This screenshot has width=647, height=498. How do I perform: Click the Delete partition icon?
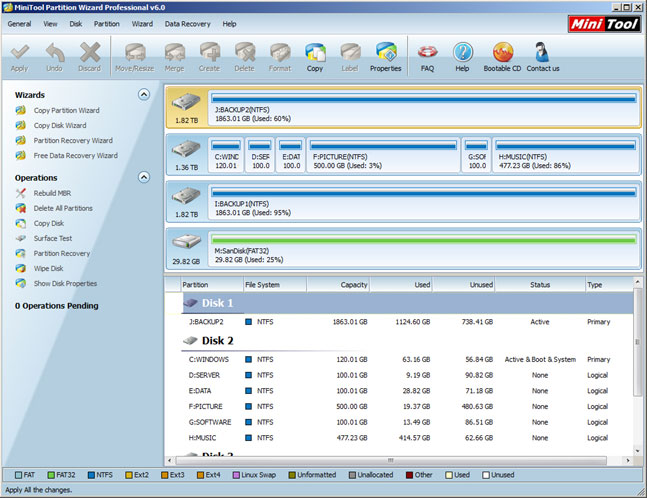[x=245, y=52]
